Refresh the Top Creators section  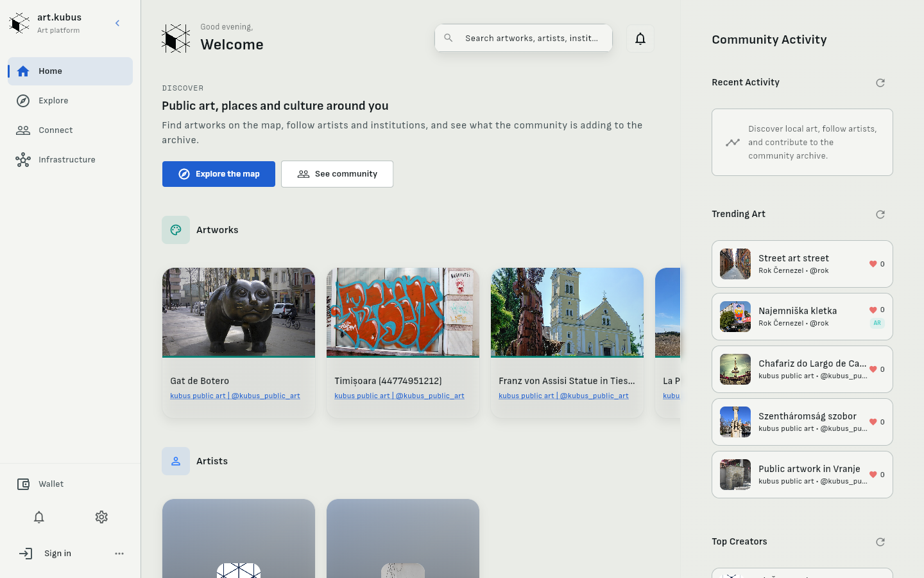(880, 542)
